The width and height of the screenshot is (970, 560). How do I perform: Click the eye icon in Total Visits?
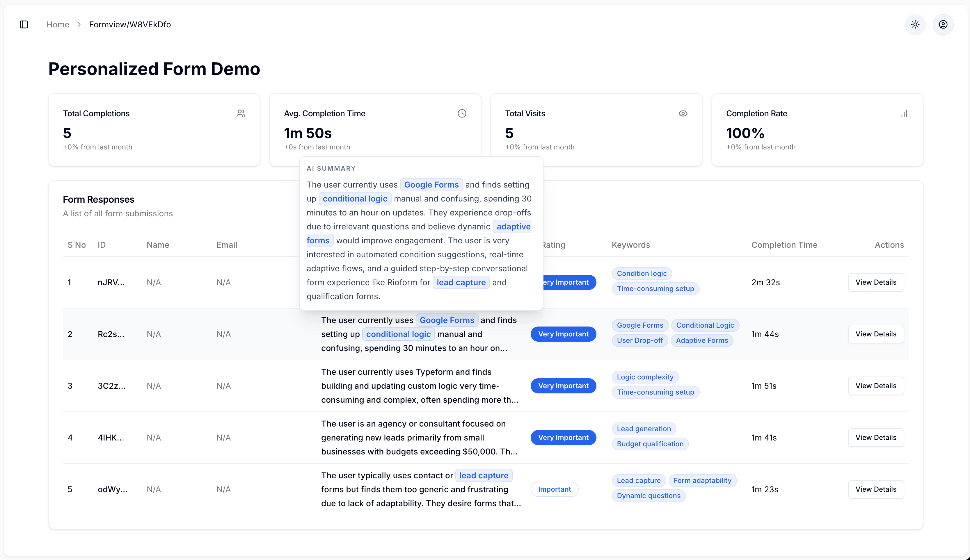pyautogui.click(x=683, y=113)
